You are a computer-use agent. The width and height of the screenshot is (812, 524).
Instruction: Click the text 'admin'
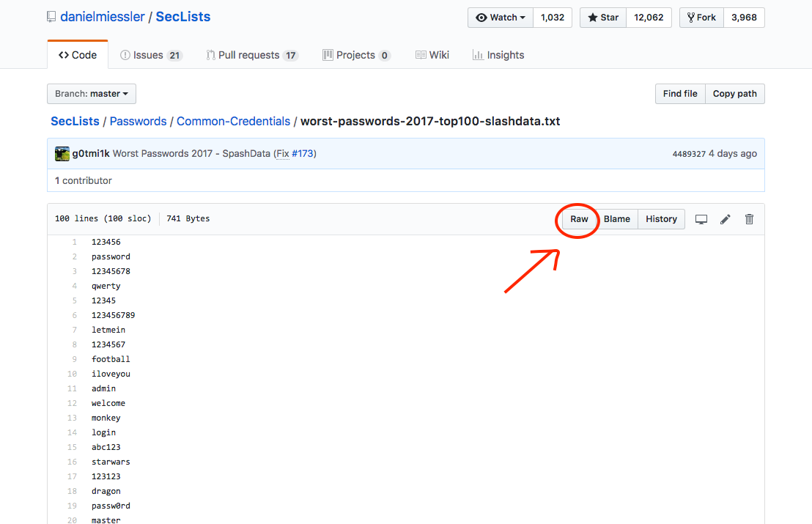coord(103,388)
